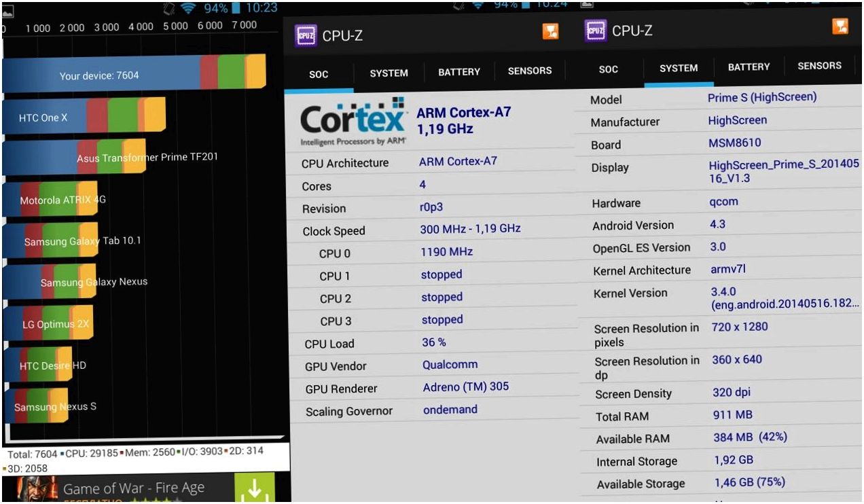Switch to SENSORS tab on the SoC screen
Screen dimensions: 864x504
tap(530, 71)
